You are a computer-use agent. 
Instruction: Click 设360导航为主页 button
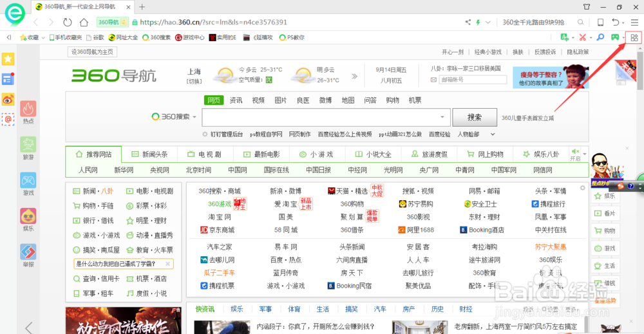(x=92, y=52)
